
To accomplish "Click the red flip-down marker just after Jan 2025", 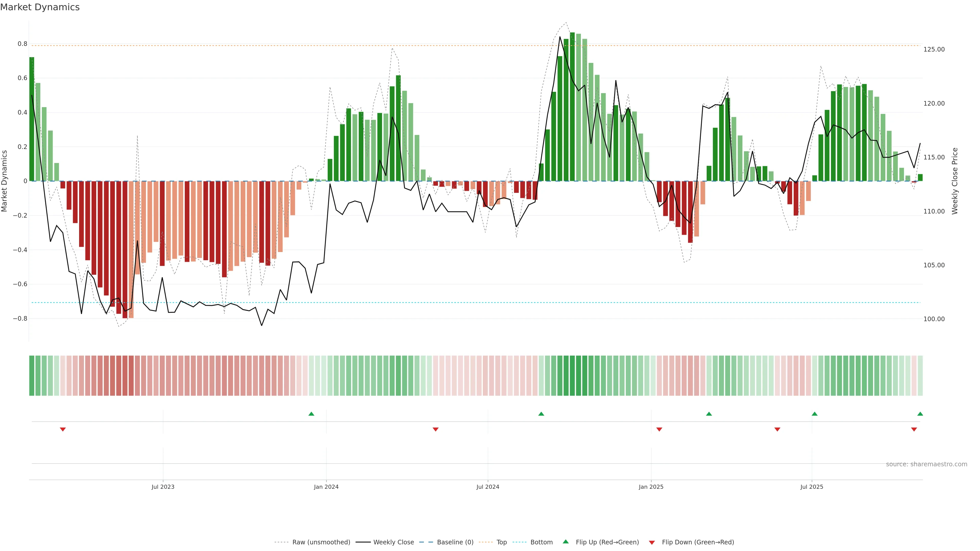I will coord(659,429).
